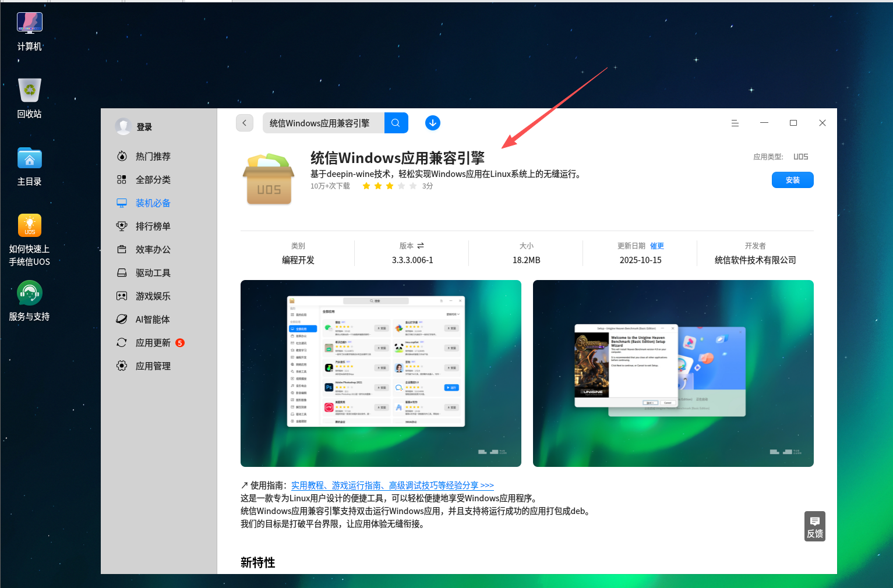Screen dimensions: 893x588
Task: Open the AI智能体 section
Action: pos(153,319)
